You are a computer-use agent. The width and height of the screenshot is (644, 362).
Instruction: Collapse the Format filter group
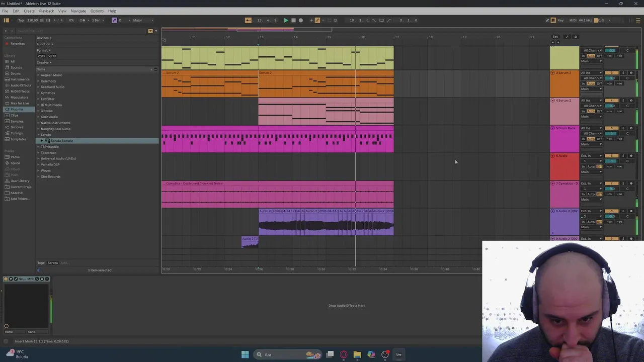(43, 50)
